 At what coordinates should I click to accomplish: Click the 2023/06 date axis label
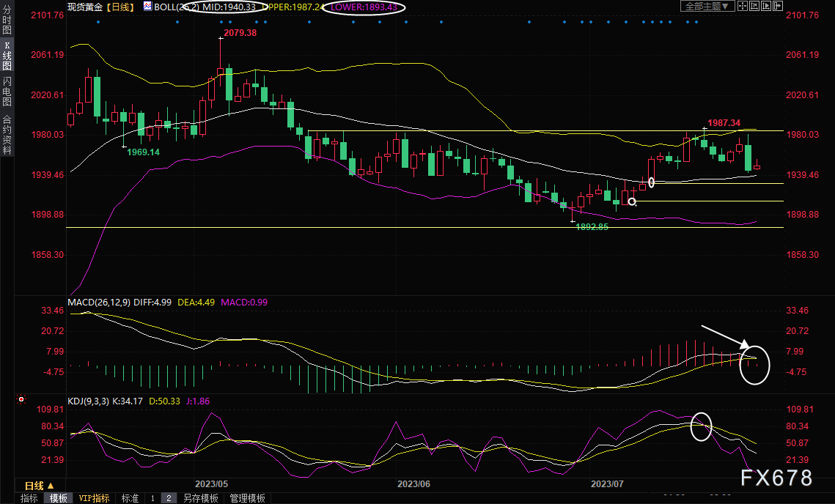click(x=413, y=483)
